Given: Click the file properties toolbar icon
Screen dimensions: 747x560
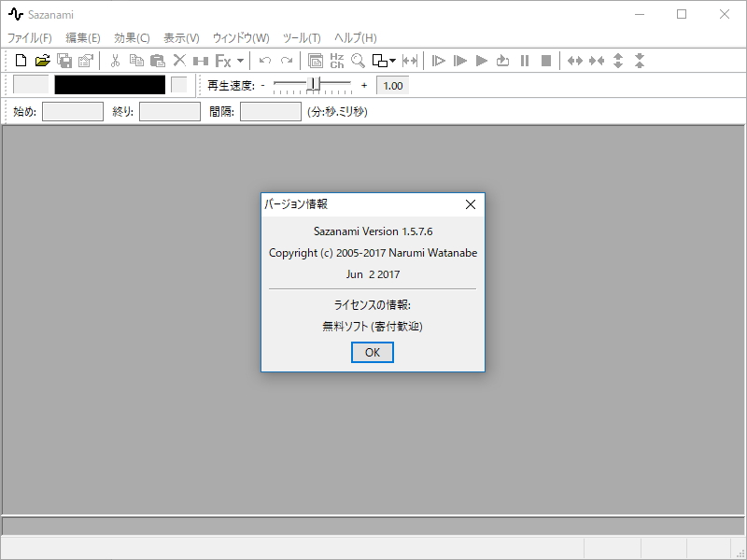Looking at the screenshot, I should coord(86,61).
